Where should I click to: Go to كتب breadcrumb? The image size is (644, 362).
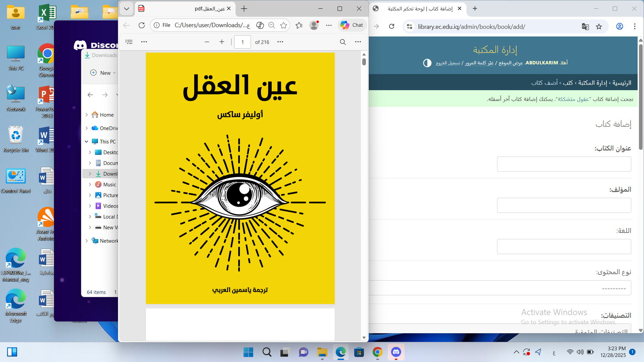568,83
